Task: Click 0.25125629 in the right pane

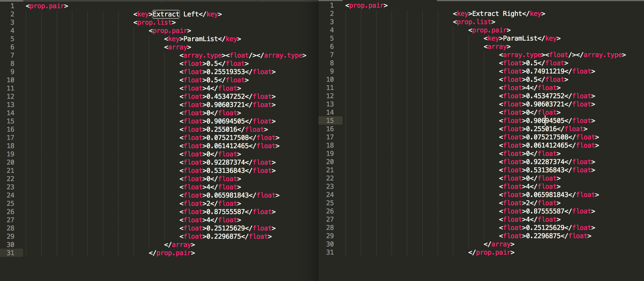Action: 545,227
